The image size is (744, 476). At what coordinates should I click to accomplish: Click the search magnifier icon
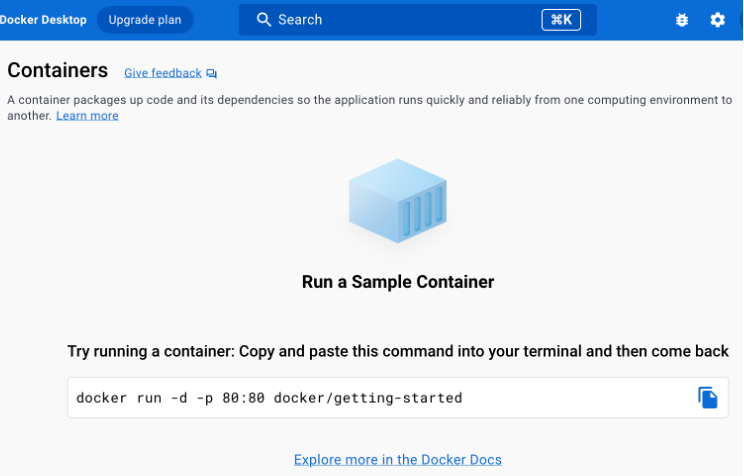[x=264, y=19]
